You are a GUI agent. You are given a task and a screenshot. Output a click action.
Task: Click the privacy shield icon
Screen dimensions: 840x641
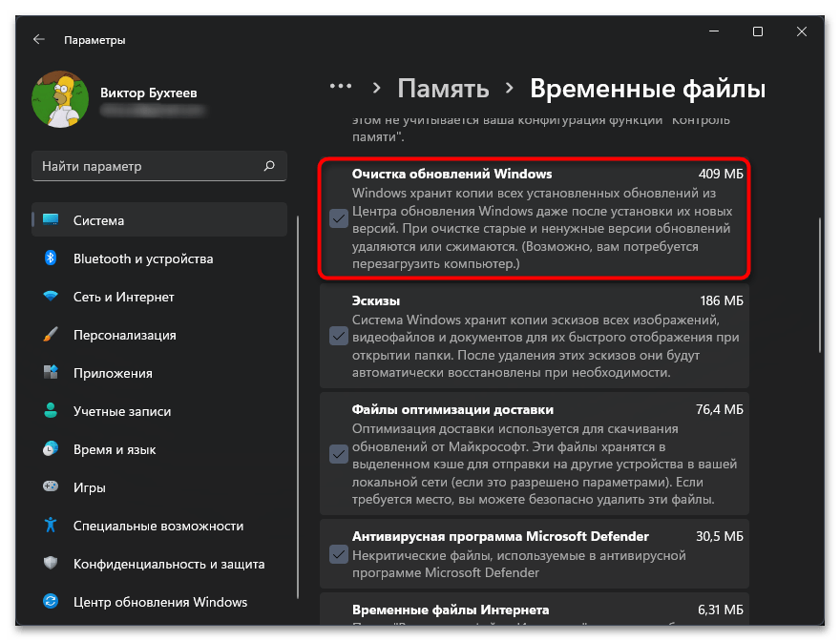pyautogui.click(x=51, y=563)
